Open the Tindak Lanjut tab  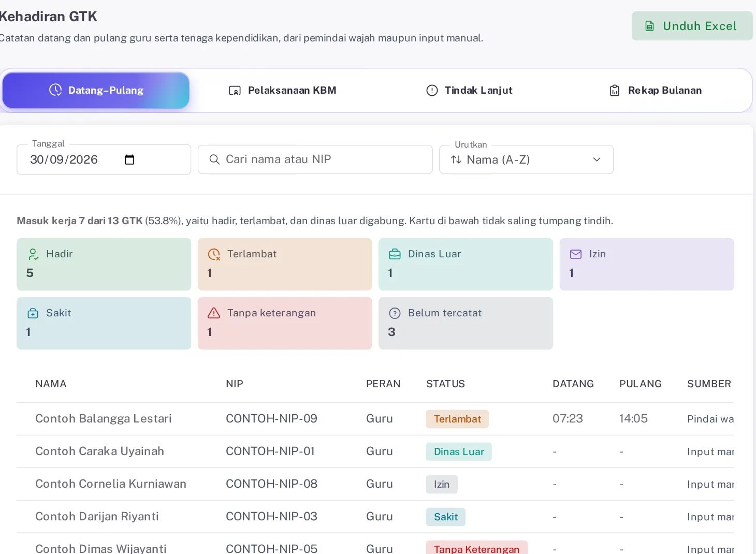click(469, 91)
